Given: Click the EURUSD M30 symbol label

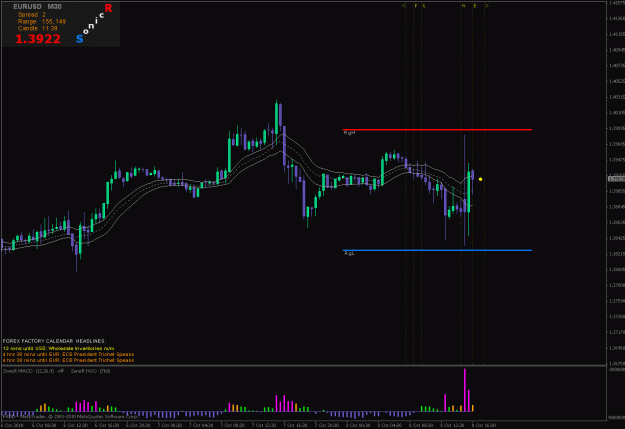Looking at the screenshot, I should click(x=37, y=6).
